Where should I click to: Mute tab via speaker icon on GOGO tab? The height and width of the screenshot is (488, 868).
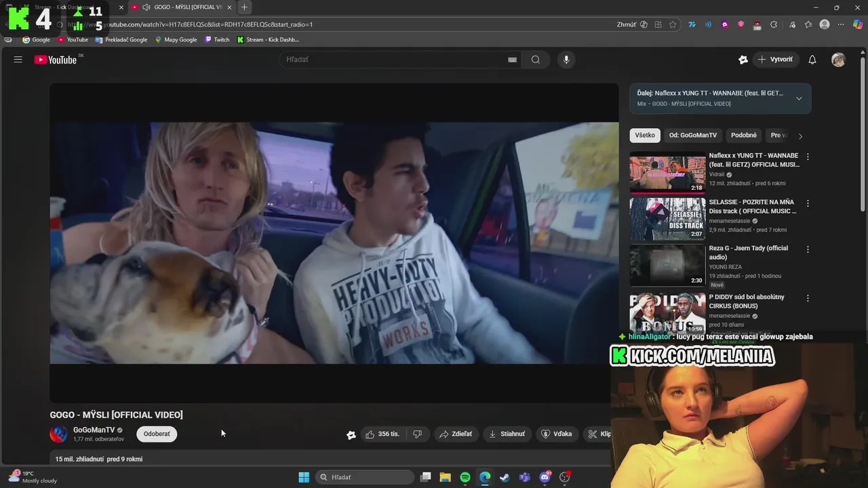146,7
